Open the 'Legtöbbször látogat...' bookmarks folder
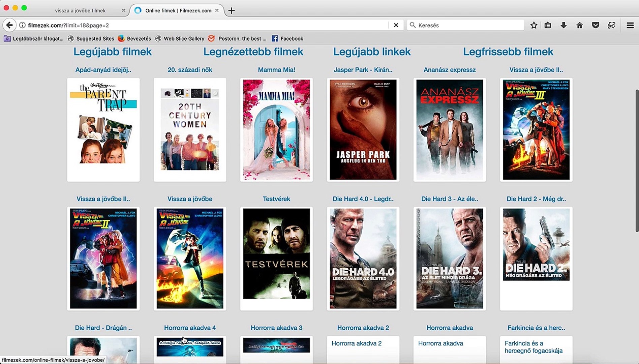Screen dimensions: 639x364 (x=34, y=38)
